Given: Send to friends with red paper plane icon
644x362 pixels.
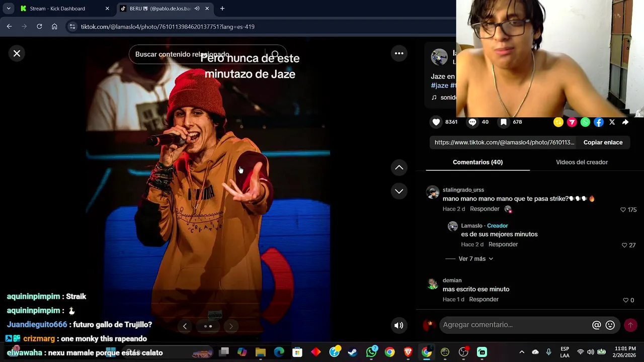Looking at the screenshot, I should [x=572, y=122].
